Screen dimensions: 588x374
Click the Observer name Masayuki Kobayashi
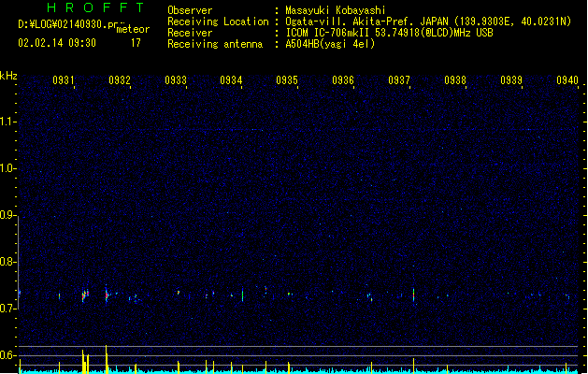coord(336,10)
